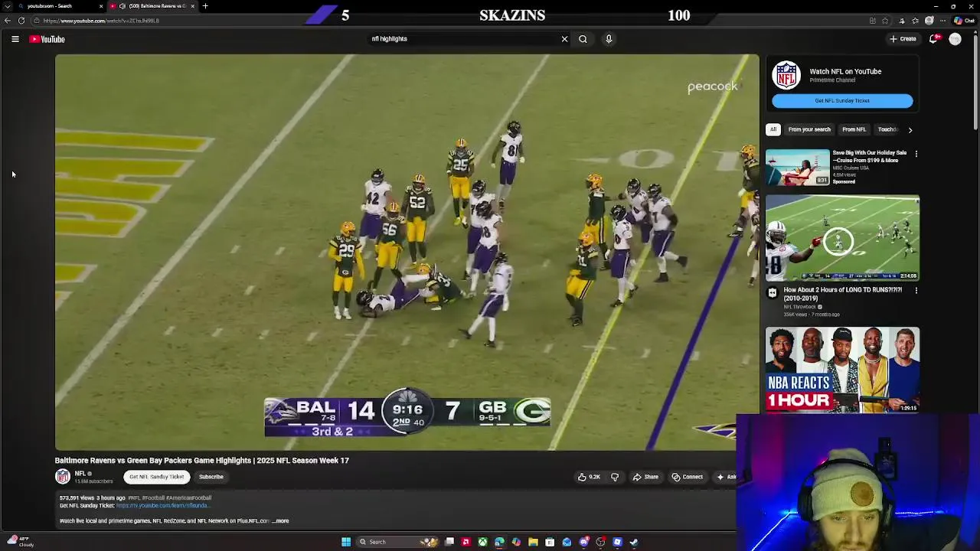Mute the tab via speaker icon
The width and height of the screenshot is (980, 551).
(122, 6)
